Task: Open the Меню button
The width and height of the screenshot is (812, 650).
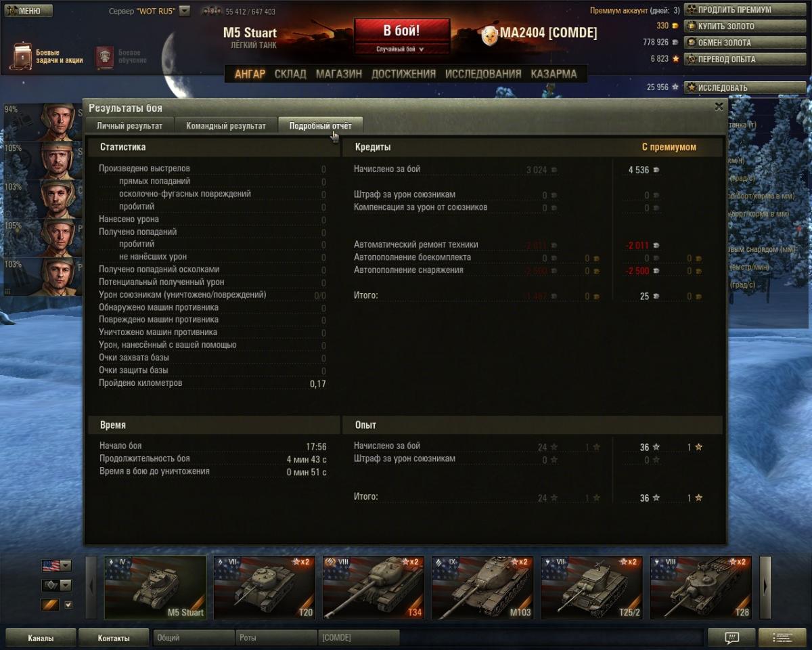Action: coord(28,11)
